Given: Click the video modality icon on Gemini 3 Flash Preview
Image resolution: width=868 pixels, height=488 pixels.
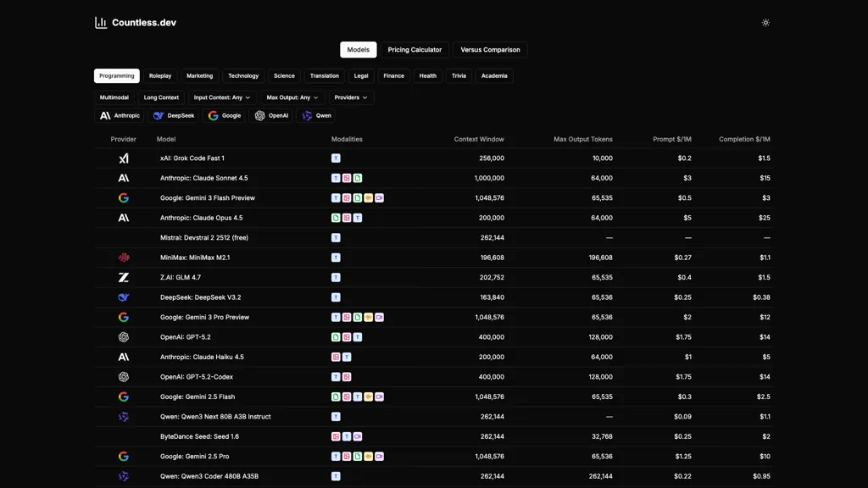Looking at the screenshot, I should point(380,197).
